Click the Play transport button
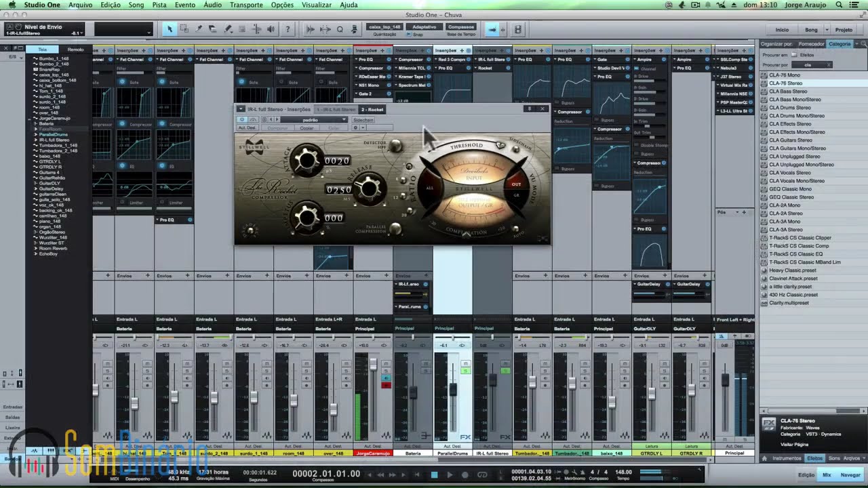Viewport: 868px width, 488px height. coord(449,475)
